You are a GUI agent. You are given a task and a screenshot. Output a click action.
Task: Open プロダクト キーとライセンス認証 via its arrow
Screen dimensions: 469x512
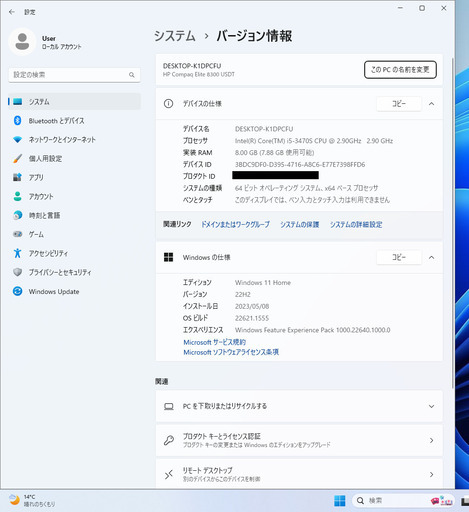point(431,440)
